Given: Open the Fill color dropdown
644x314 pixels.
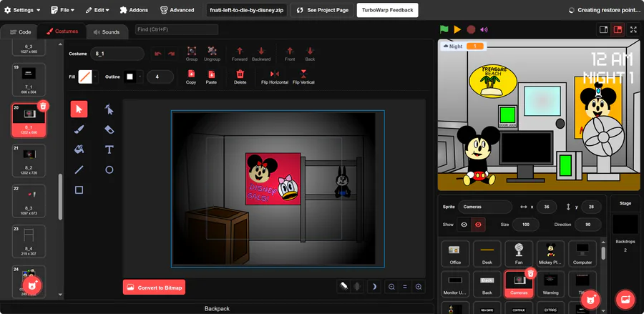Looking at the screenshot, I should click(96, 77).
